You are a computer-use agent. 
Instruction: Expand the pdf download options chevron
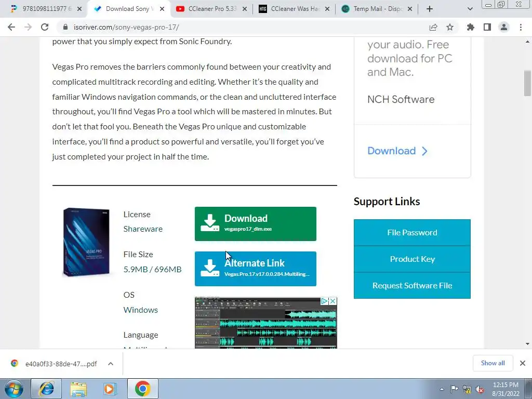[111, 364]
